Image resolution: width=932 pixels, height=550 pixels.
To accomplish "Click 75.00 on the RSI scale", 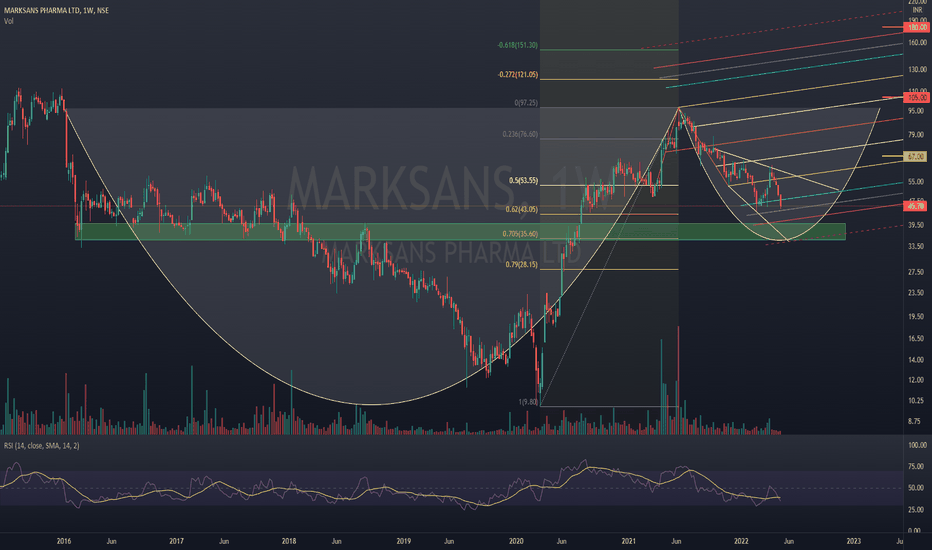I will [x=916, y=467].
